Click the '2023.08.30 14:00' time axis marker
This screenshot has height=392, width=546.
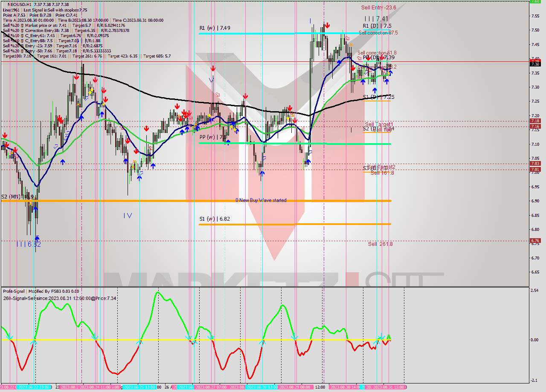[x=345, y=387]
